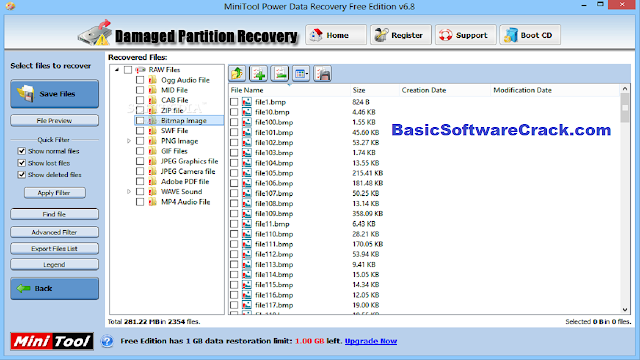This screenshot has width=640, height=360.
Task: Check the ZIP file folder checkbox
Action: click(140, 110)
